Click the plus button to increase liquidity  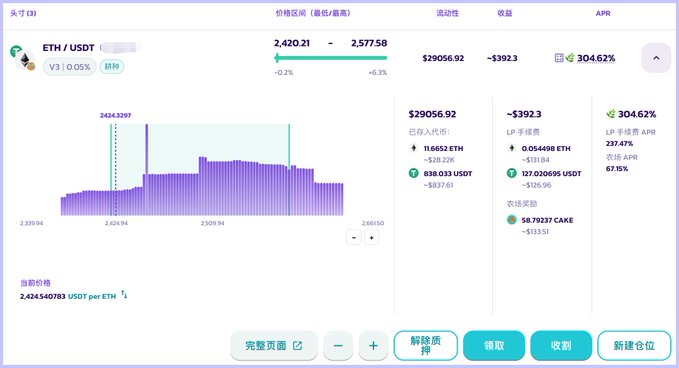tap(373, 345)
